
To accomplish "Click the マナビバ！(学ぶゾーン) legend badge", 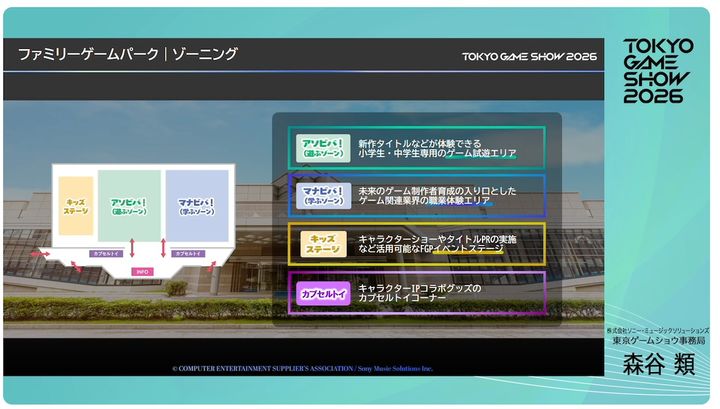I will click(323, 196).
